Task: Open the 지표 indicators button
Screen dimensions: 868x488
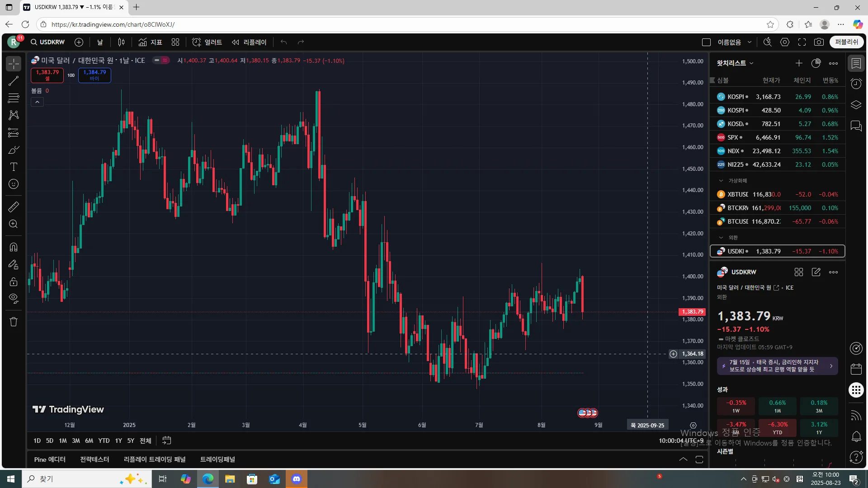Action: [151, 42]
